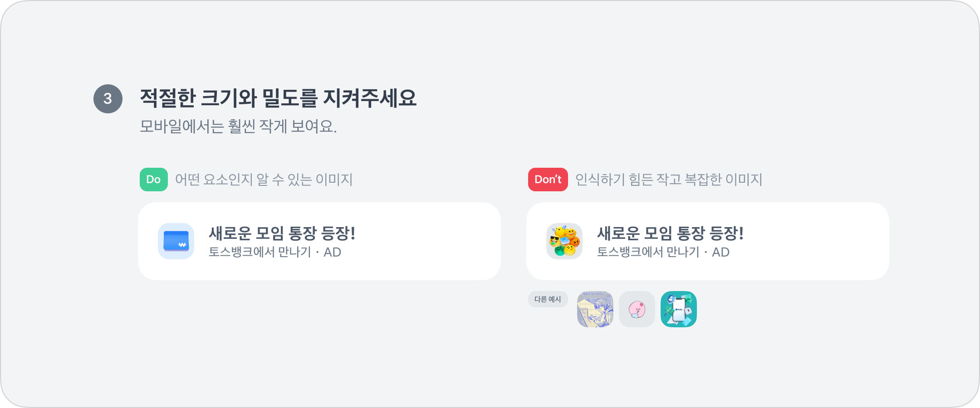
Task: Open the '새로운 모임 통장 등장!' title in the Do card
Action: click(282, 233)
